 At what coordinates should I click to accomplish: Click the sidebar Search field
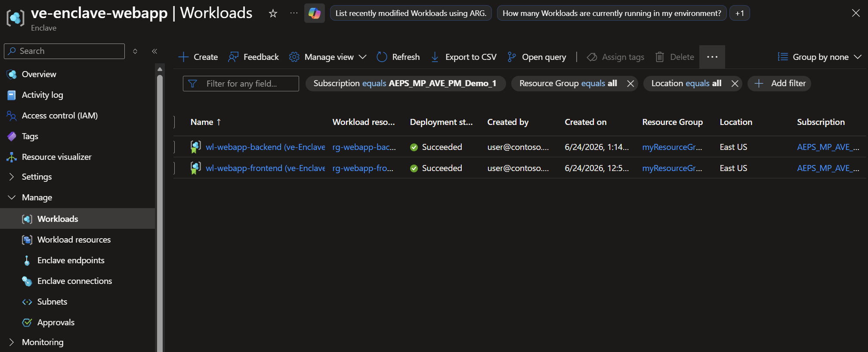click(65, 51)
